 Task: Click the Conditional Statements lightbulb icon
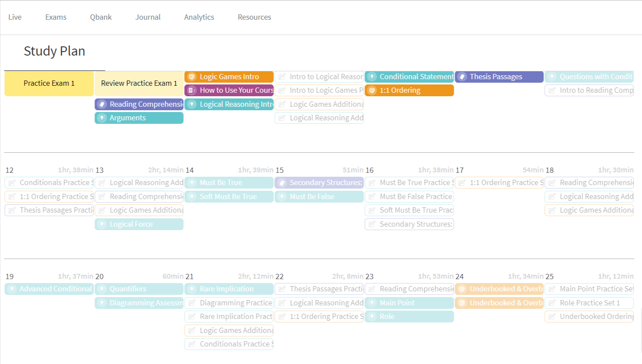click(372, 77)
